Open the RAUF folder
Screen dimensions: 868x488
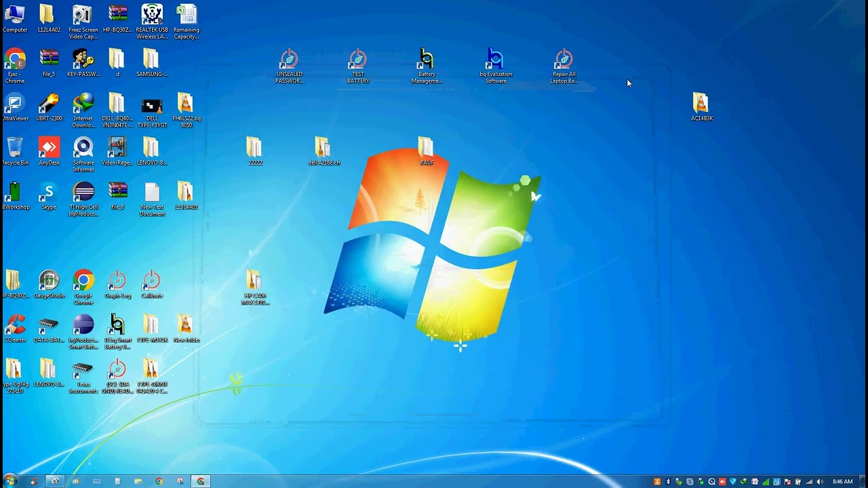[x=427, y=151]
